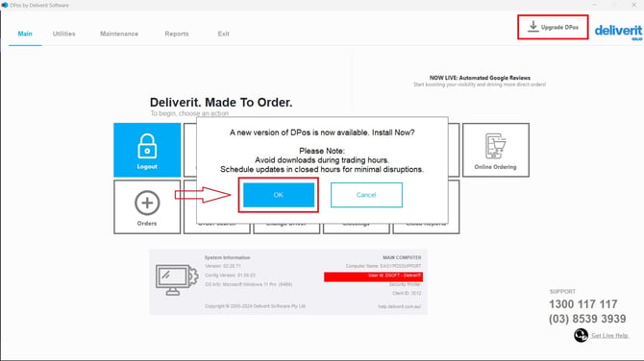Dismiss the update dialog with Cancel

pos(366,195)
